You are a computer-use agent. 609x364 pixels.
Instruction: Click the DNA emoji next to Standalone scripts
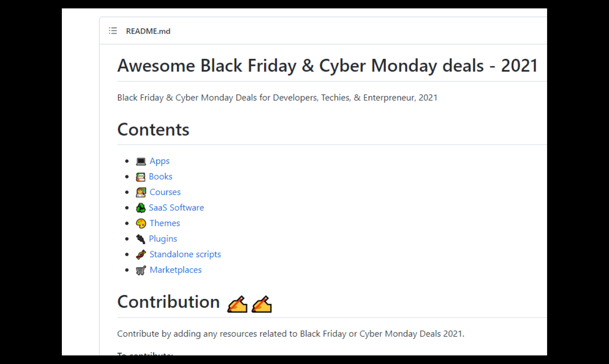141,254
